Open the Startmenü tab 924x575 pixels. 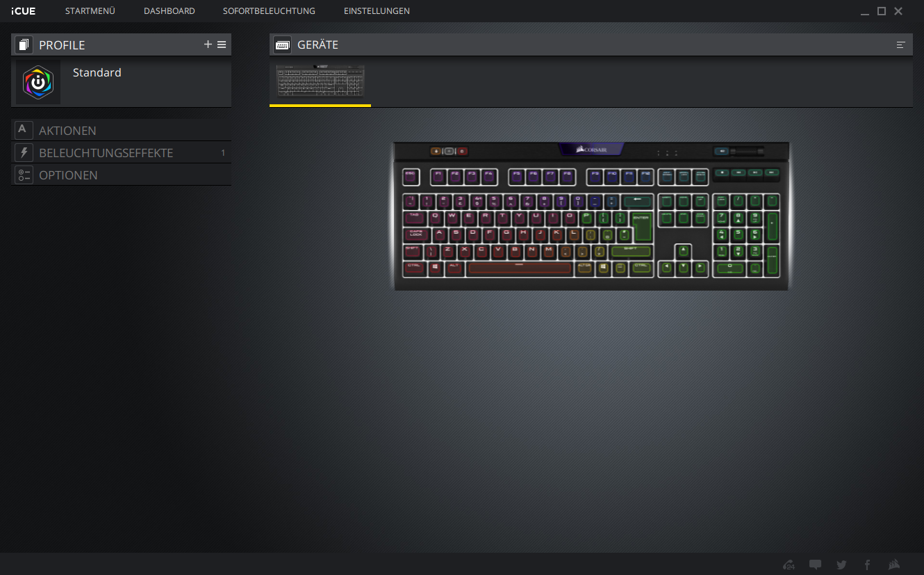90,11
